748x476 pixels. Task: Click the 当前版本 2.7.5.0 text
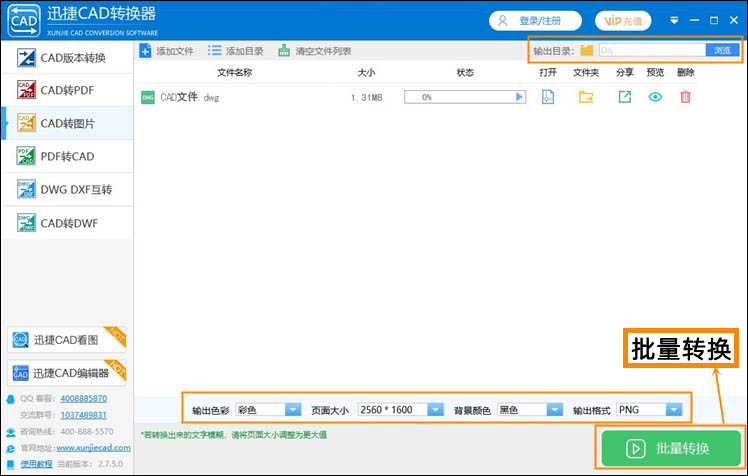(x=90, y=464)
